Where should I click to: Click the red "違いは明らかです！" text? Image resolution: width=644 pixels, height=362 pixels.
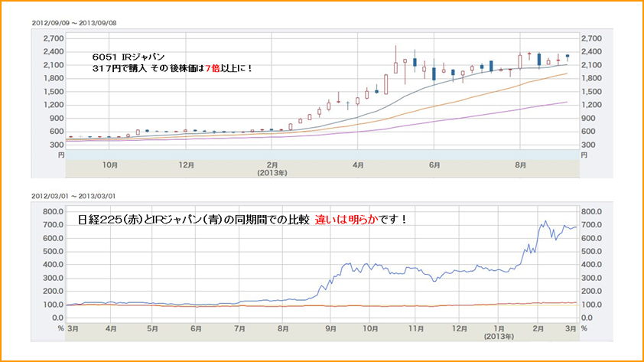362,220
